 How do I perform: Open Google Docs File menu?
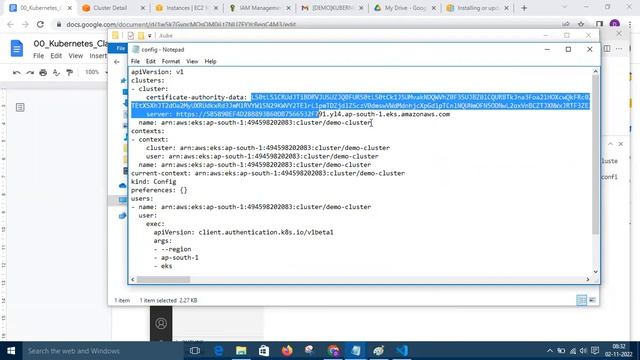(38, 56)
